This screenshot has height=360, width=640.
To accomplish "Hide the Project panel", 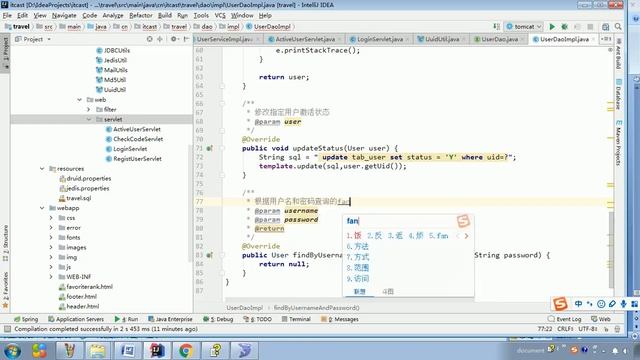I will [186, 39].
